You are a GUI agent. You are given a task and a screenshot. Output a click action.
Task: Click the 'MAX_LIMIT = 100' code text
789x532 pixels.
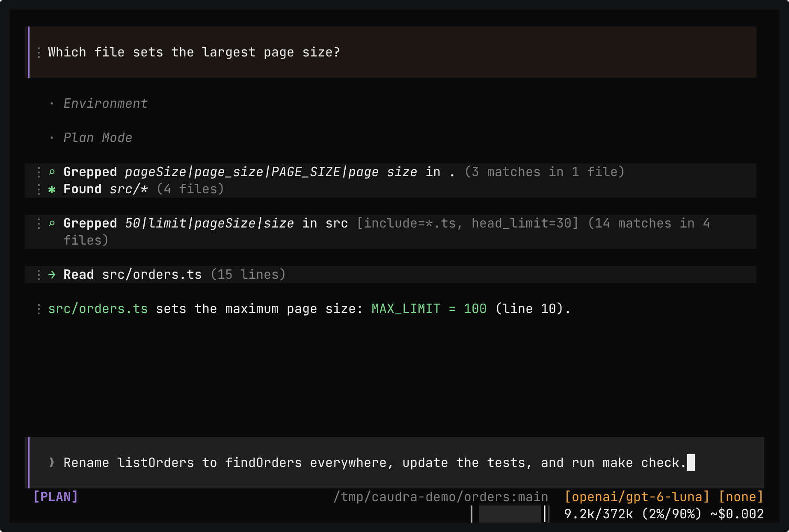pos(429,309)
